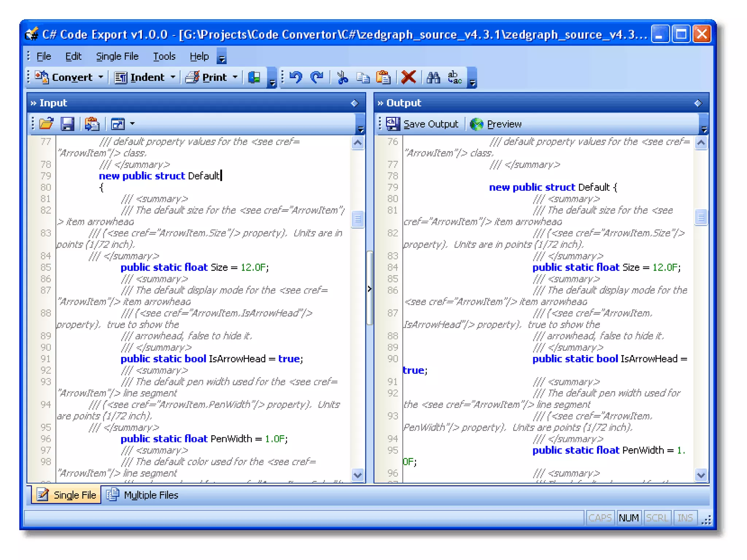This screenshot has height=560, width=747.
Task: Click the Redo arrow icon
Action: (x=317, y=77)
